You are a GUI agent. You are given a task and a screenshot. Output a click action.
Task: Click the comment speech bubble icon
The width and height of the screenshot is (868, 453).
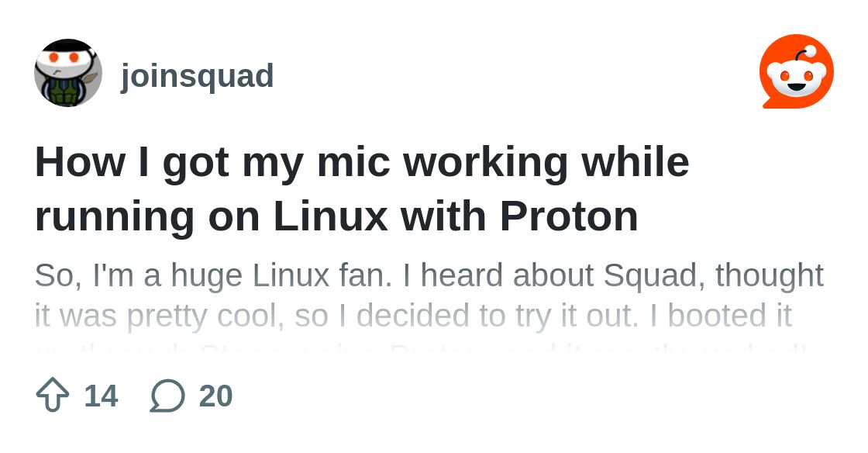[167, 395]
